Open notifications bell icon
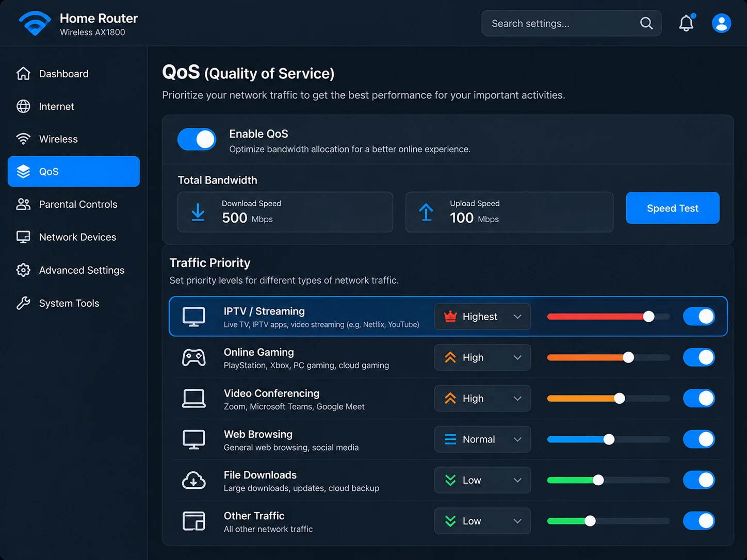Screen dimensions: 747x560 (x=686, y=23)
